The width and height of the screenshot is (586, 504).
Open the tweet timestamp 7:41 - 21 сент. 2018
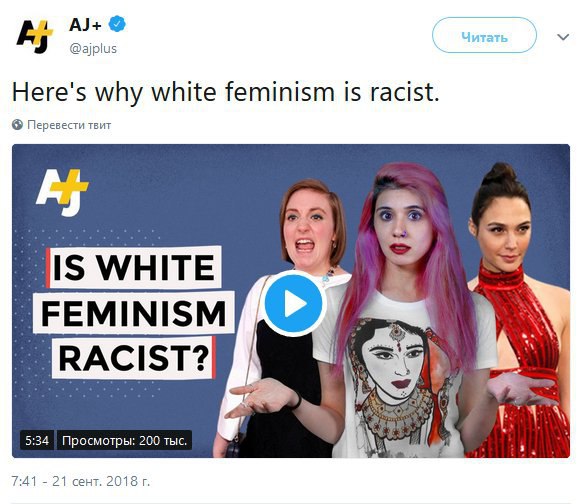[x=81, y=481]
